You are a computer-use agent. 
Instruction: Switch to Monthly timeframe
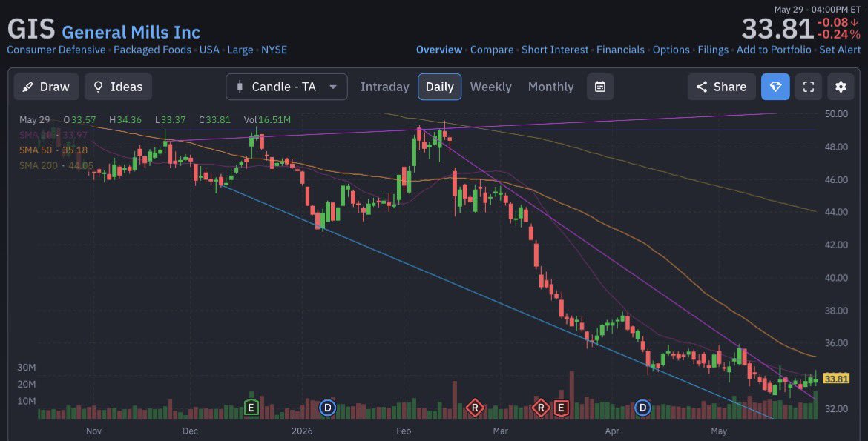click(x=550, y=87)
